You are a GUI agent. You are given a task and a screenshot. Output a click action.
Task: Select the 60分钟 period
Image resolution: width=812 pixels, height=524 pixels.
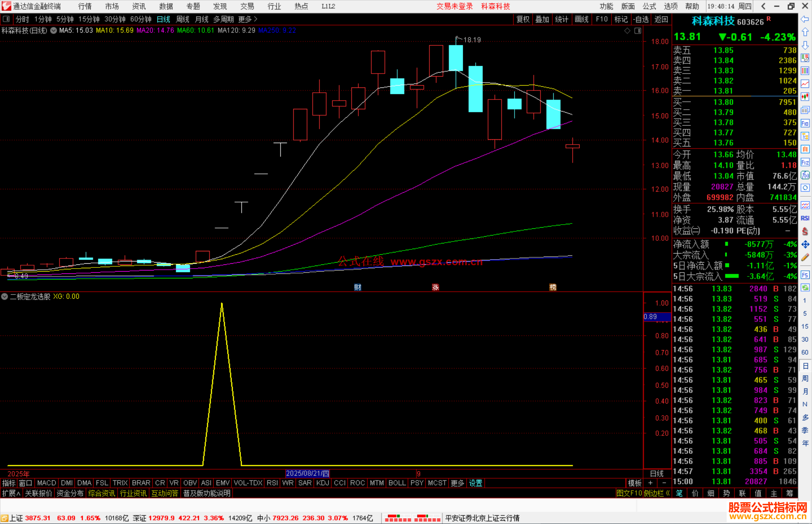[141, 19]
